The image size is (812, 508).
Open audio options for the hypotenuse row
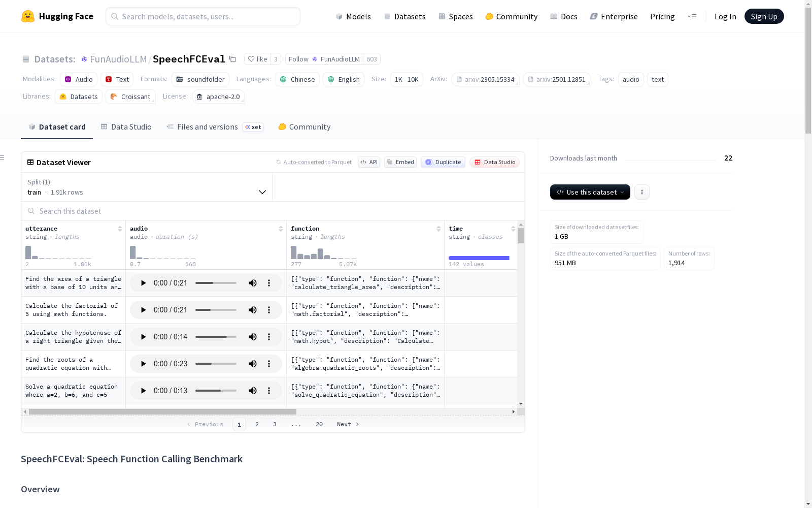coord(269,337)
